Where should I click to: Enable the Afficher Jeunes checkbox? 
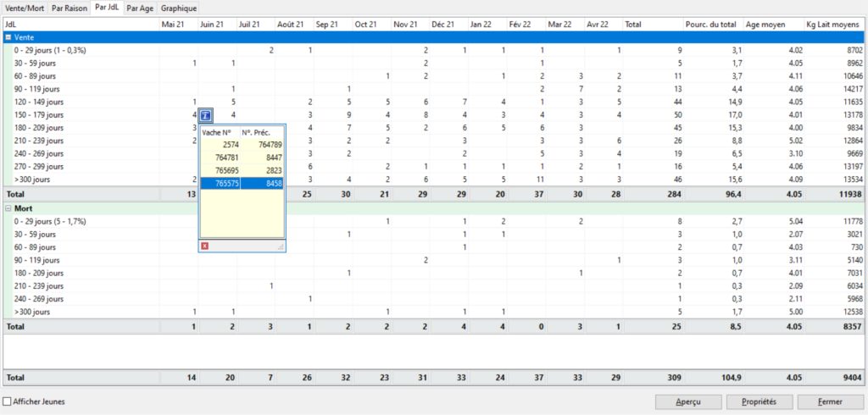(8, 401)
